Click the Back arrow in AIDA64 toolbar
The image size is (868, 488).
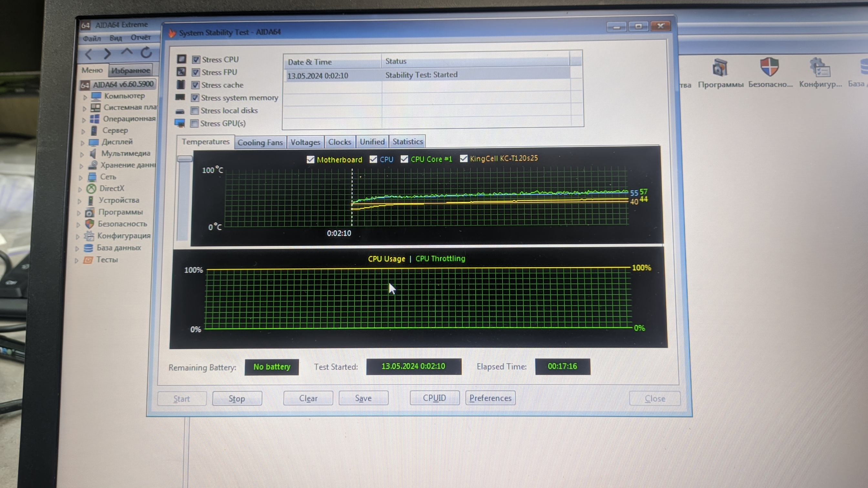[88, 54]
